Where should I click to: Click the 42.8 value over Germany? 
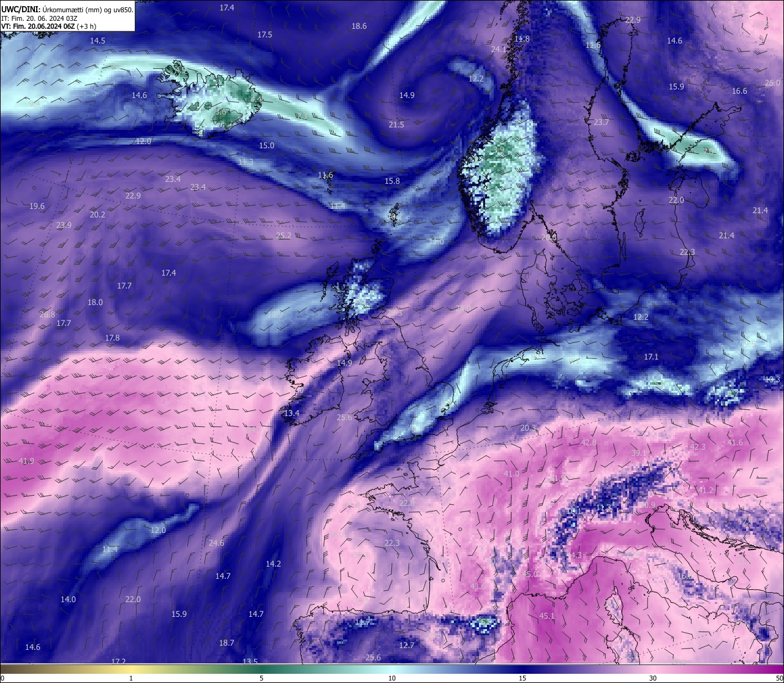point(589,443)
